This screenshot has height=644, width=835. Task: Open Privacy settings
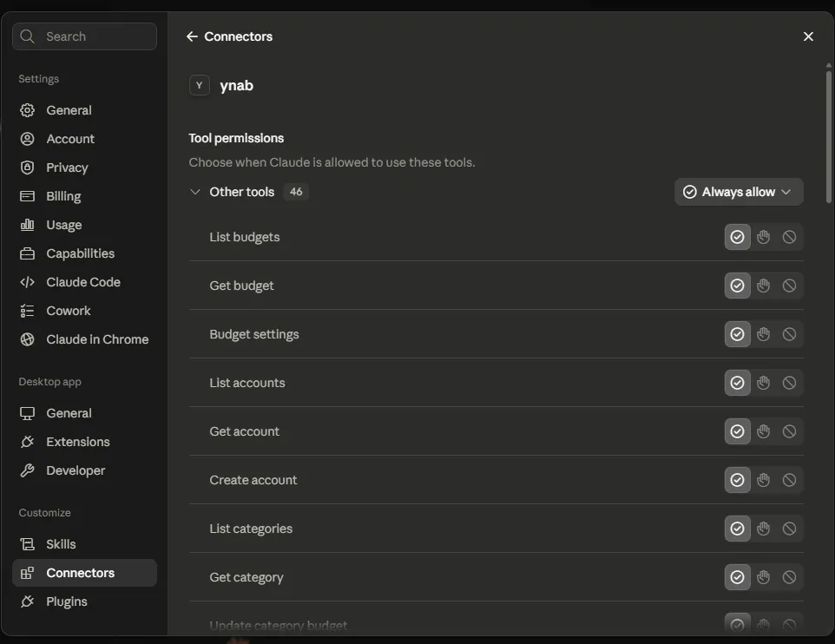84,168
